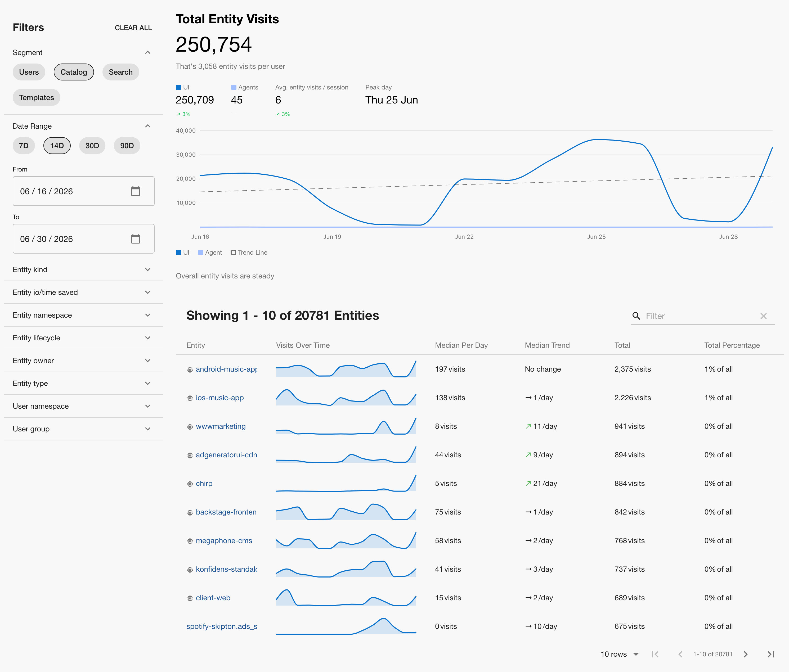Viewport: 789px width, 672px height.
Task: Open the To date calendar picker
Action: click(136, 239)
